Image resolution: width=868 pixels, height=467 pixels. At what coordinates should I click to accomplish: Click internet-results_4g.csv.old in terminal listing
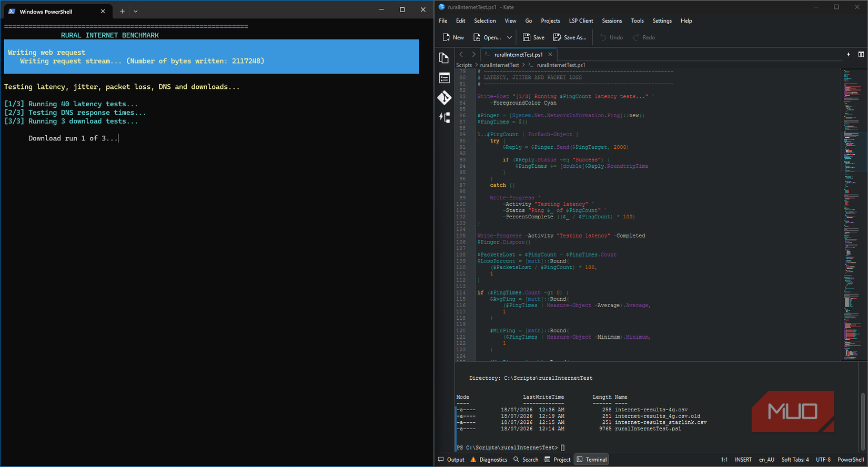(x=658, y=416)
